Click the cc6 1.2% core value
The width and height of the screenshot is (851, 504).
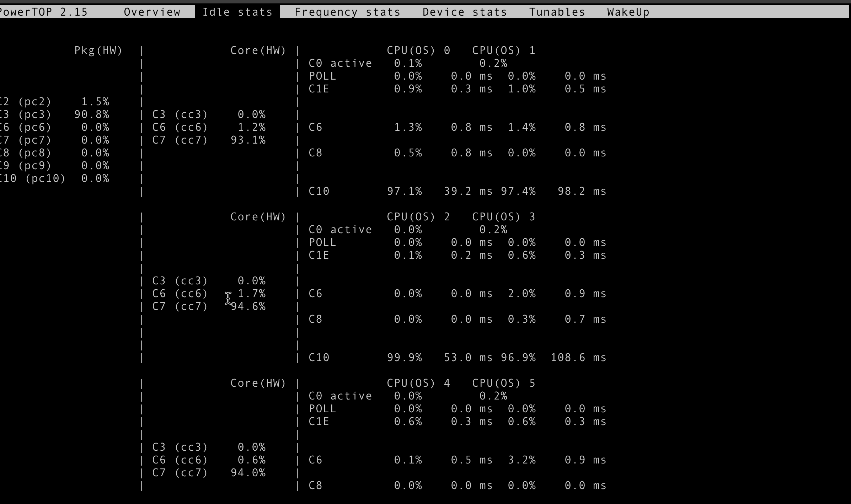click(252, 127)
